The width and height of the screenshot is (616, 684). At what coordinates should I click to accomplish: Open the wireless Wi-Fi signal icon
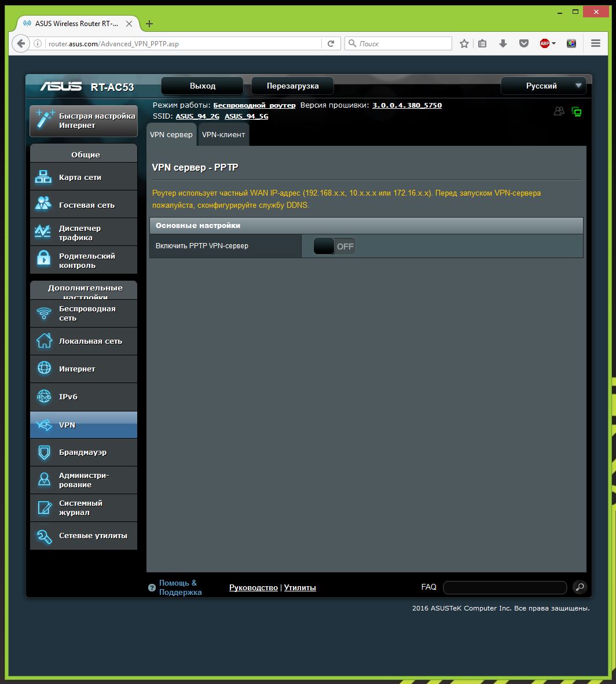[x=43, y=312]
